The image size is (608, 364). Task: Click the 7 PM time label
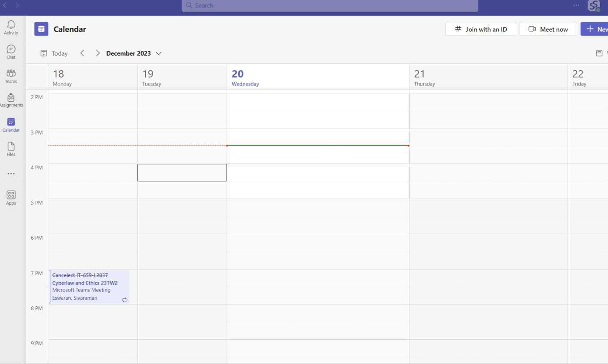pyautogui.click(x=37, y=273)
